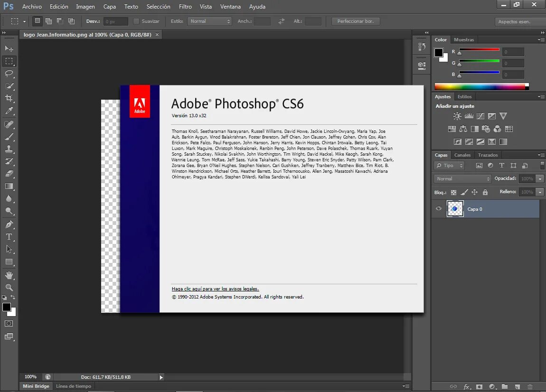The width and height of the screenshot is (546, 392).
Task: Open layer blend mode Normal dropdown
Action: point(462,178)
